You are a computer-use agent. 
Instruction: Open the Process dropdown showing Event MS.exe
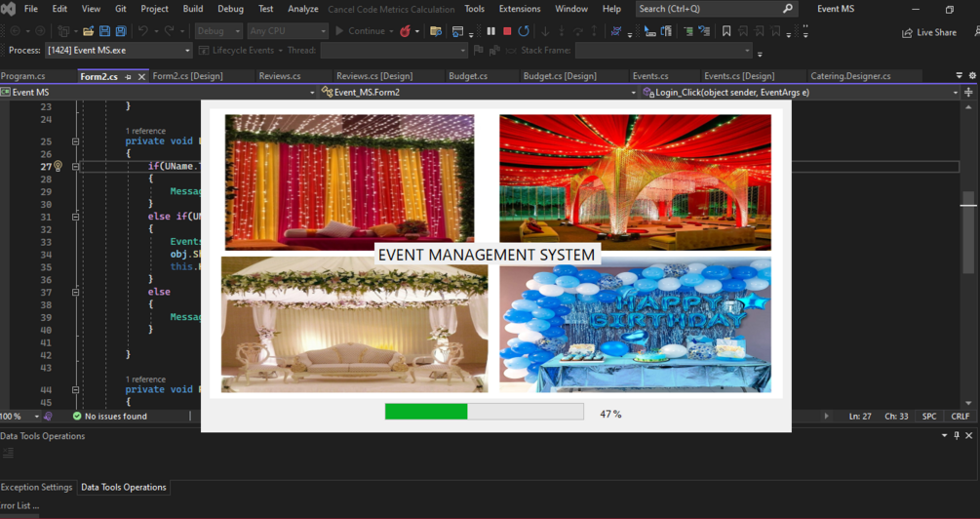(118, 50)
